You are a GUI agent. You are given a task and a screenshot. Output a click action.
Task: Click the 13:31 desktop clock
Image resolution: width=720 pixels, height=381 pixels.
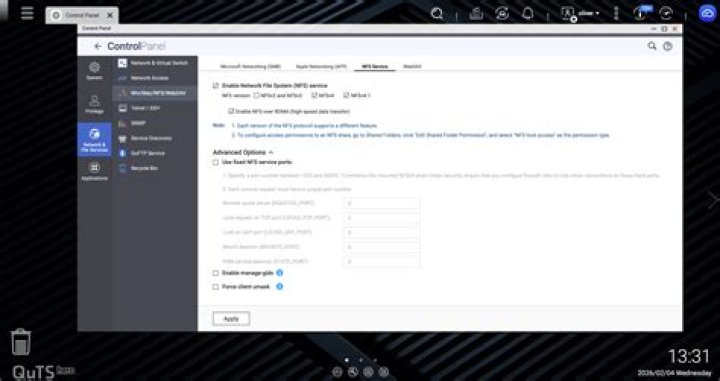click(x=688, y=356)
